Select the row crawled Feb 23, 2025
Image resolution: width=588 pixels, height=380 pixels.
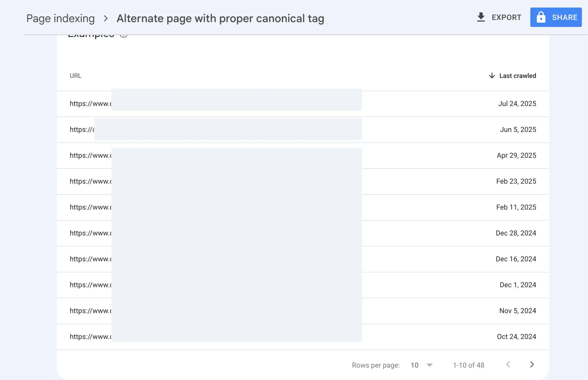(303, 182)
